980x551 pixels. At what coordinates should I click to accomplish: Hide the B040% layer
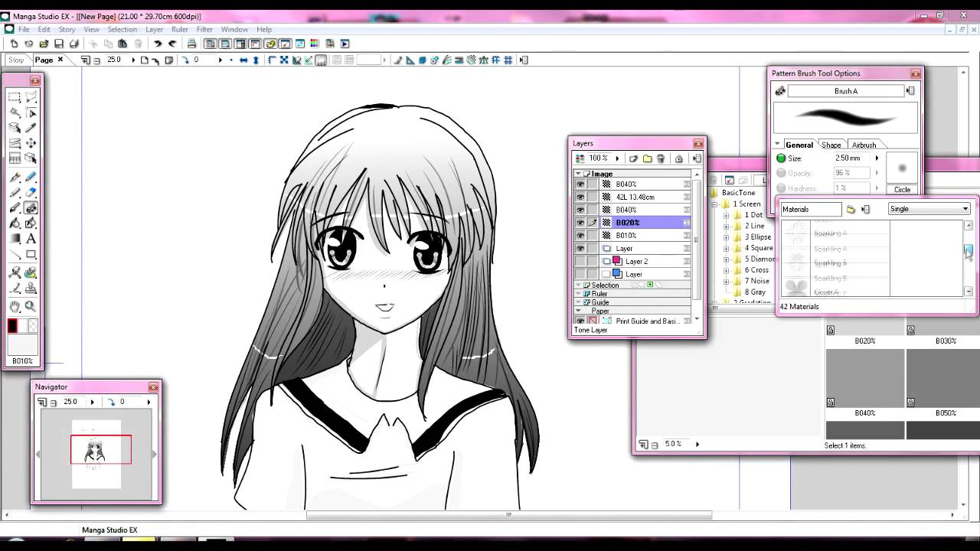click(x=580, y=184)
